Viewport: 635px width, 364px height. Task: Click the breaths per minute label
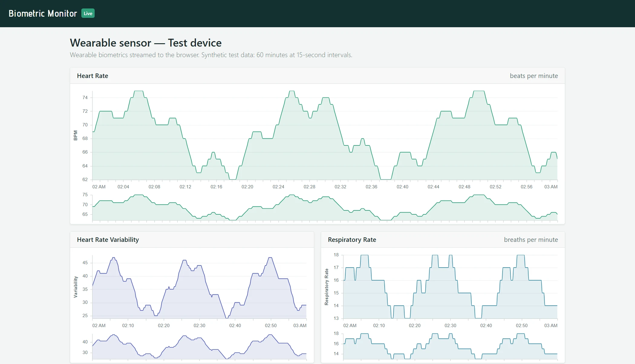pyautogui.click(x=531, y=240)
